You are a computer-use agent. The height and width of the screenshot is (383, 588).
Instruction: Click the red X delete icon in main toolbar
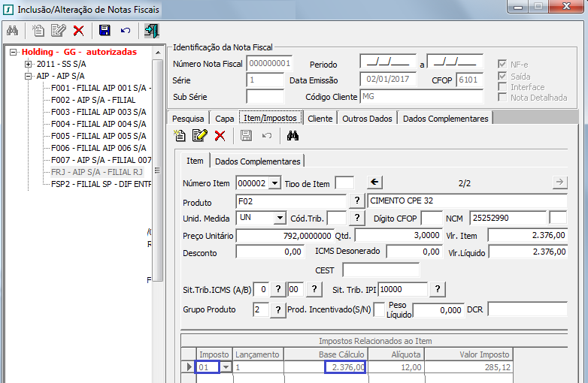point(78,31)
